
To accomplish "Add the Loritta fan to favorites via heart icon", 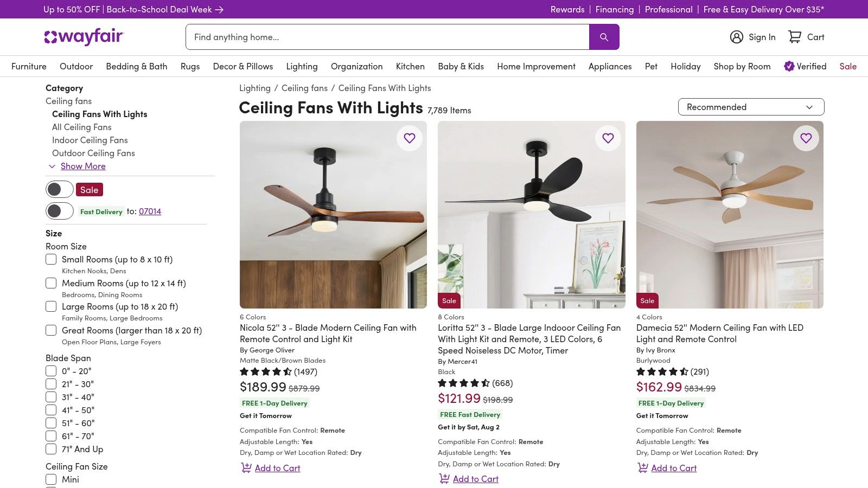I will tap(608, 138).
